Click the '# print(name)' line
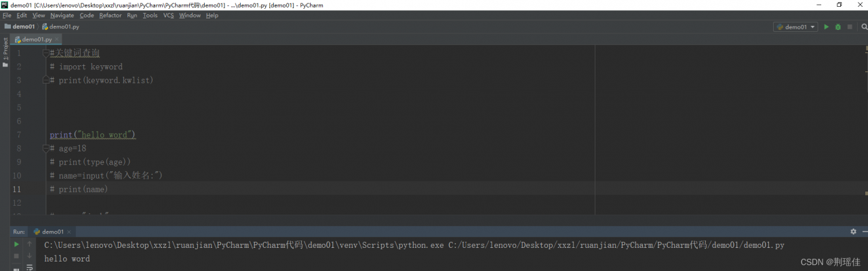 [79, 189]
